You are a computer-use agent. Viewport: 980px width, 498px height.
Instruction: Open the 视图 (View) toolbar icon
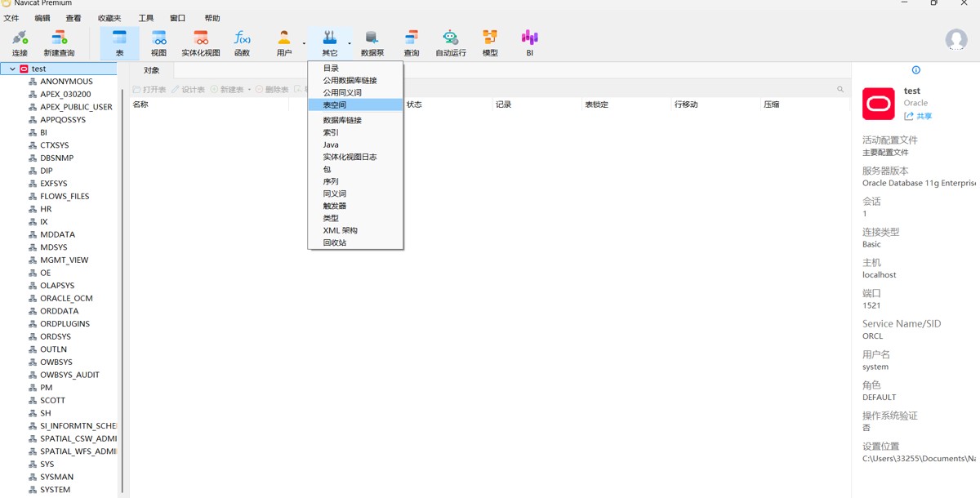coord(158,43)
